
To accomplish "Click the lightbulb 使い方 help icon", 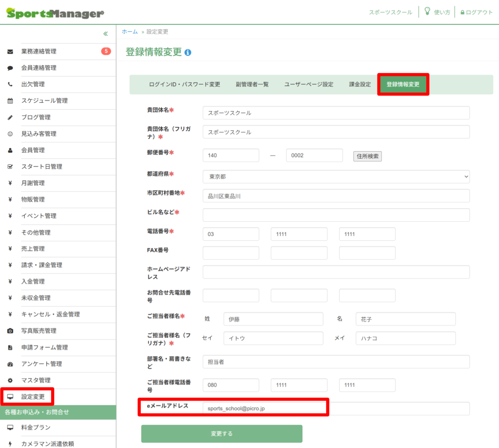I will coord(427,12).
